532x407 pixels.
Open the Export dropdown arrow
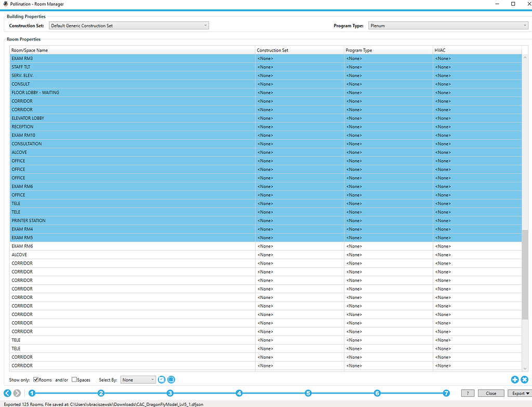(x=527, y=393)
